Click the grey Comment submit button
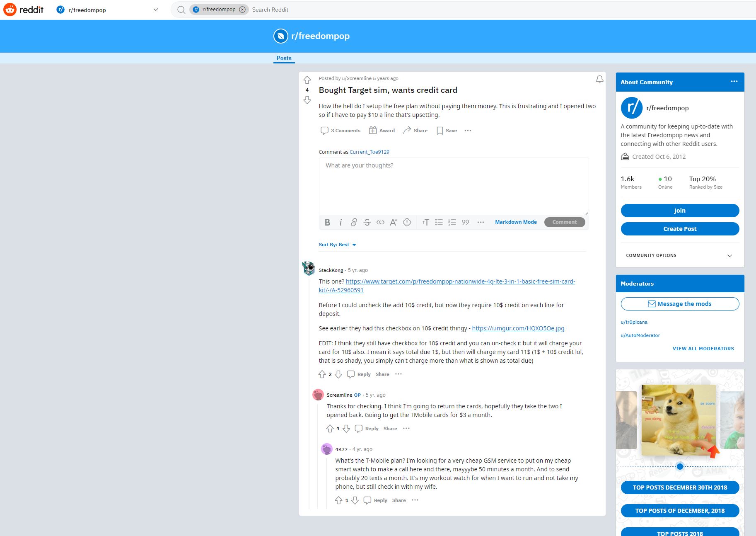Image resolution: width=756 pixels, height=536 pixels. [565, 222]
